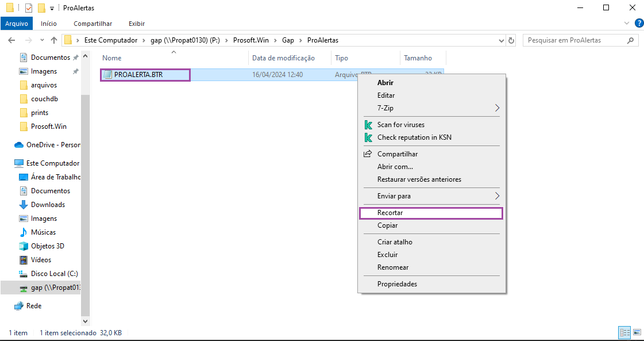Click the Kaspersky Scan for viruses icon
Screen dimensions: 644x341
click(368, 125)
